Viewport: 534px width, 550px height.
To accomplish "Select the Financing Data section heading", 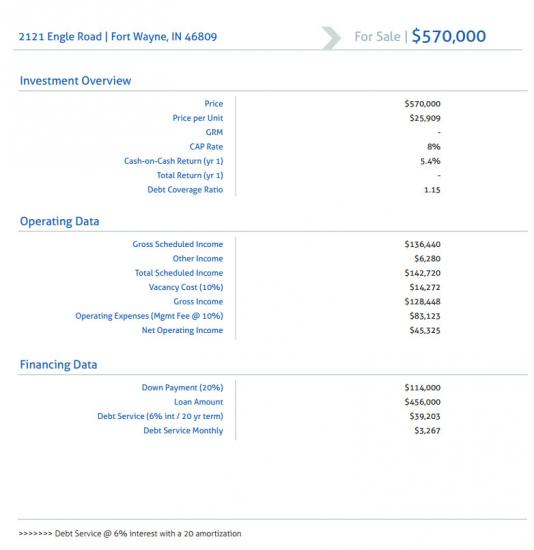I will pos(59,364).
